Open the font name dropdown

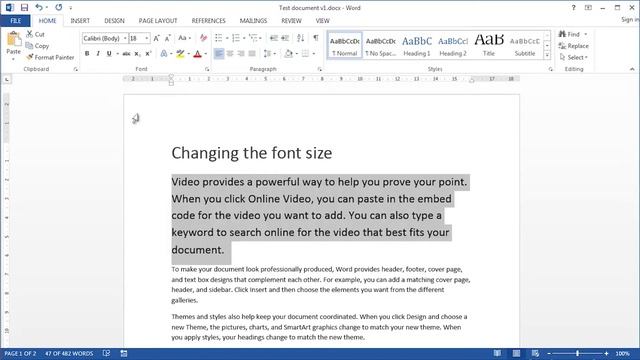point(125,38)
